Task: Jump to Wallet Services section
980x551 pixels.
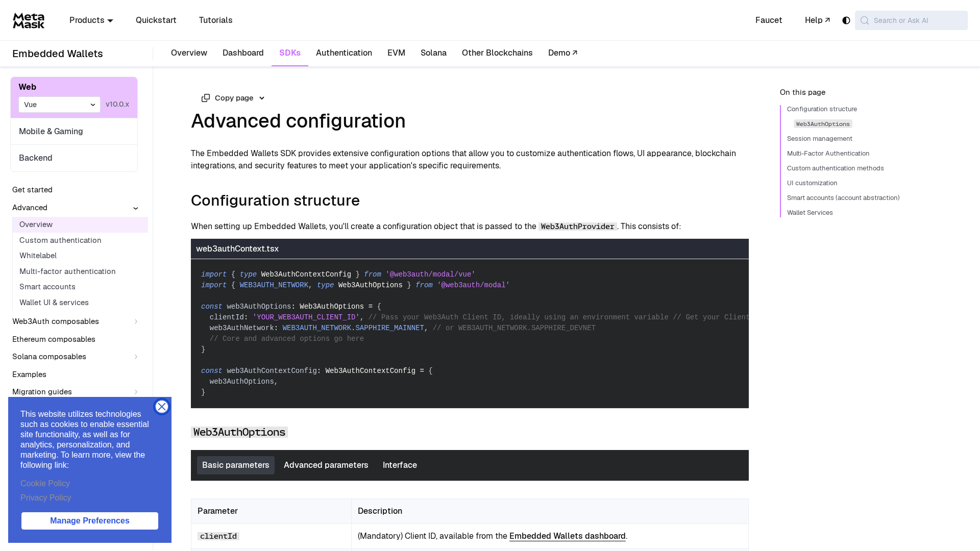Action: [x=810, y=213]
